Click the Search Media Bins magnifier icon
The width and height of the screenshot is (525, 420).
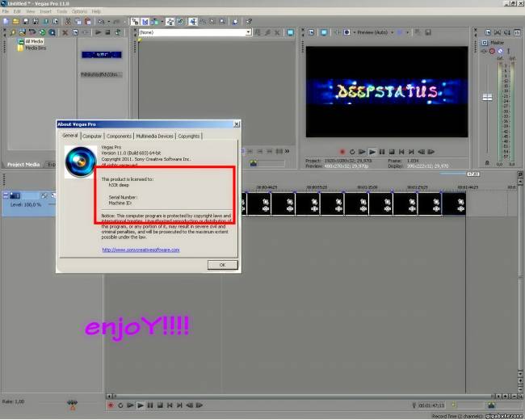tap(52, 32)
